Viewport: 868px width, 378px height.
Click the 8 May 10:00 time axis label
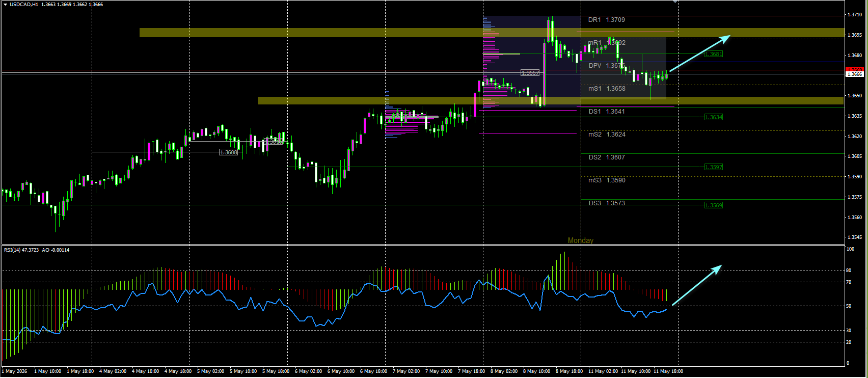pyautogui.click(x=536, y=371)
